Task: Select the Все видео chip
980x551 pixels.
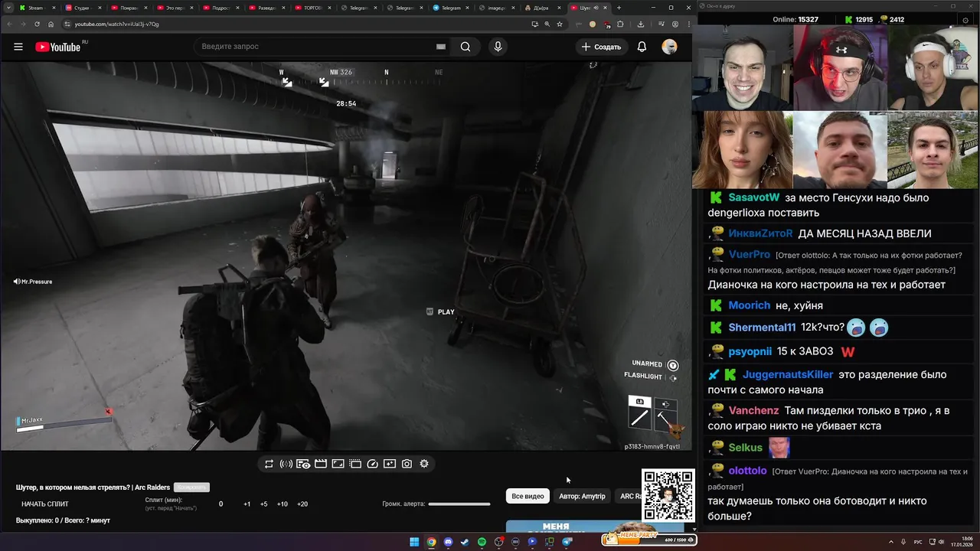Action: (x=528, y=496)
